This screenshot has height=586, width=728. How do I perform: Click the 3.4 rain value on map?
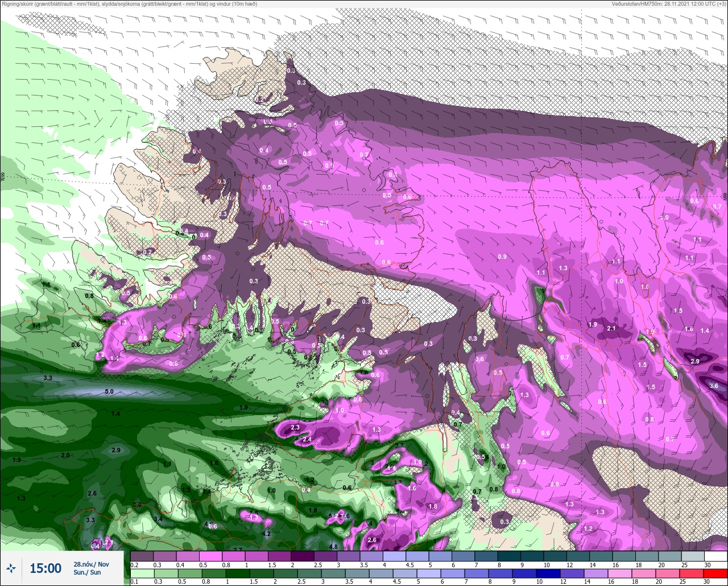coord(158,519)
